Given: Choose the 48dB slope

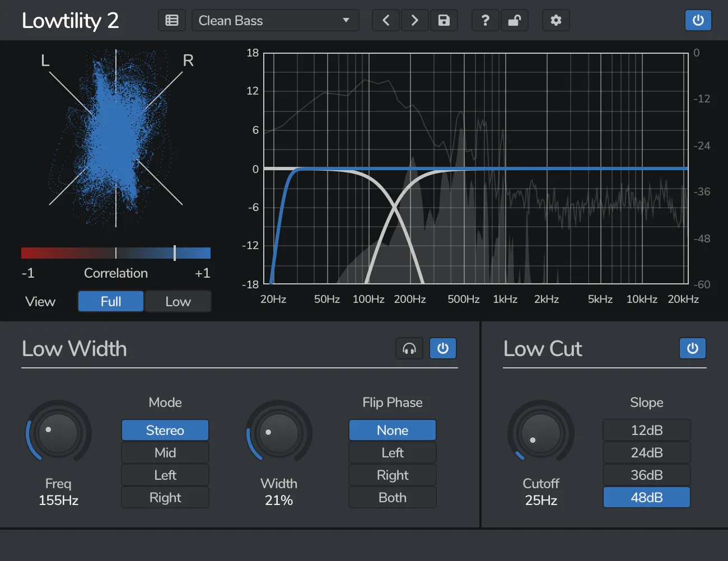Looking at the screenshot, I should point(647,497).
